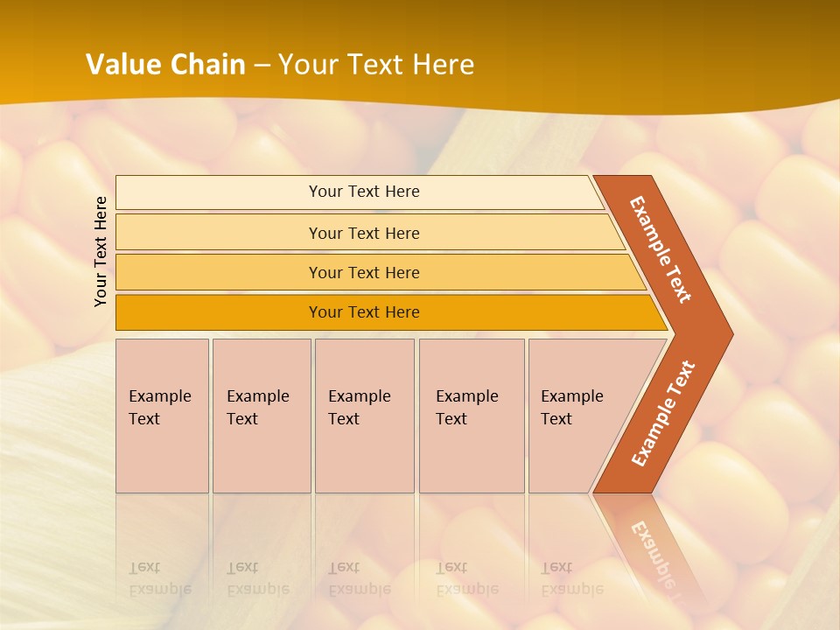Click the upper chevron 'Example Text' label
This screenshot has height=630, width=840.
(661, 249)
